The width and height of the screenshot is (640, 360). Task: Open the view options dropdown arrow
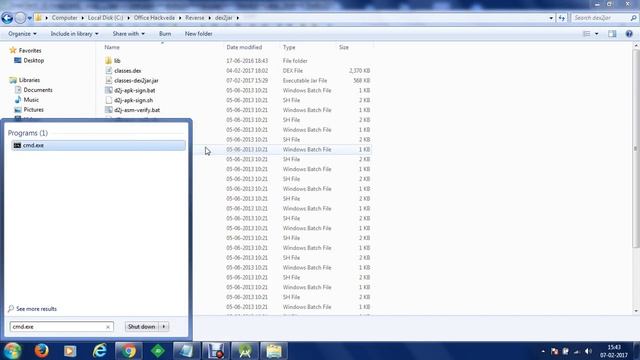click(x=597, y=34)
